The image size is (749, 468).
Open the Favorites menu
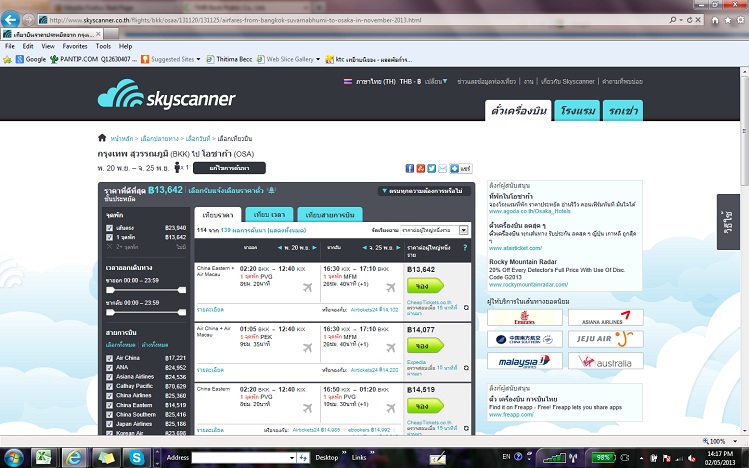coord(75,46)
